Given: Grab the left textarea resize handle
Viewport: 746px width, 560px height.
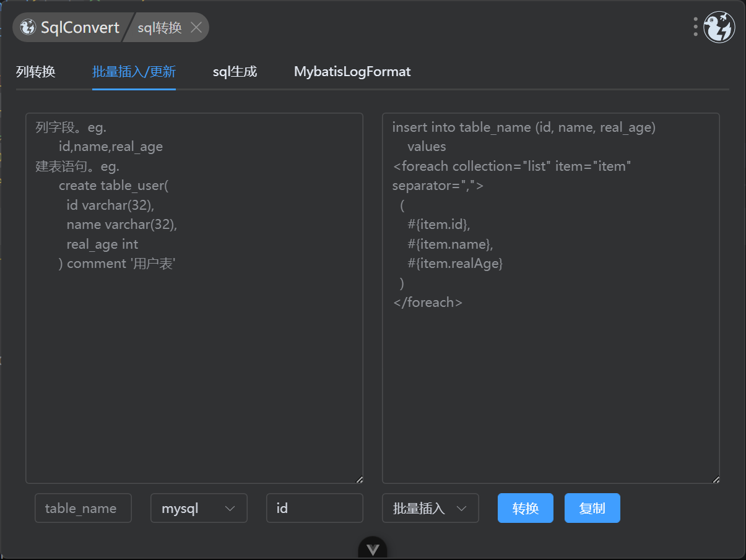Looking at the screenshot, I should tap(359, 479).
